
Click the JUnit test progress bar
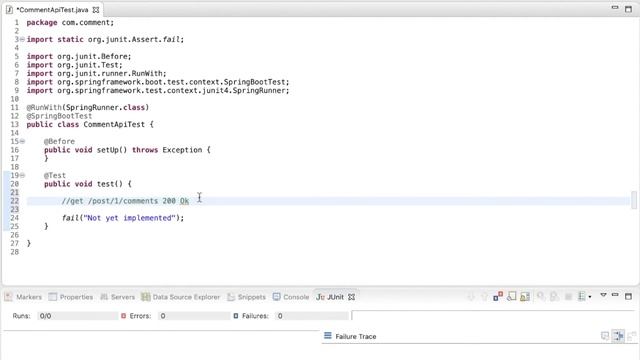pyautogui.click(x=494, y=316)
